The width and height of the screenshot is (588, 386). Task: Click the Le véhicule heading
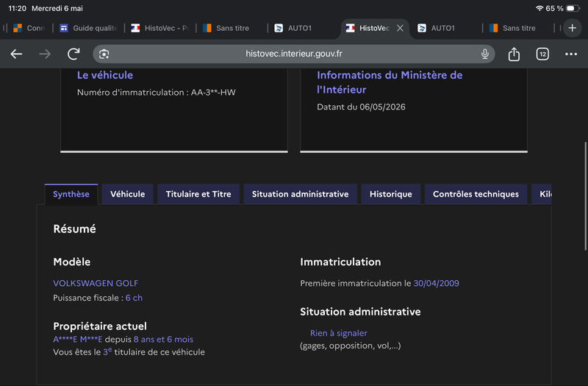click(x=105, y=75)
